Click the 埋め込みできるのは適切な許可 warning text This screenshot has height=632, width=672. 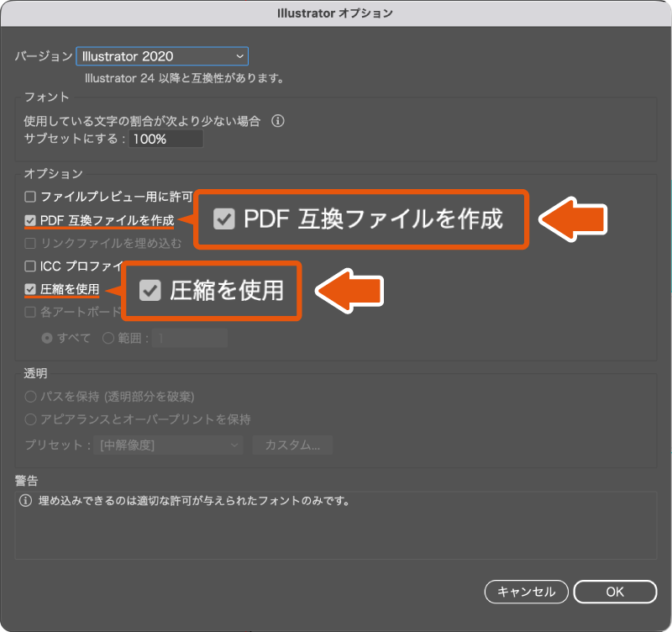pyautogui.click(x=195, y=500)
